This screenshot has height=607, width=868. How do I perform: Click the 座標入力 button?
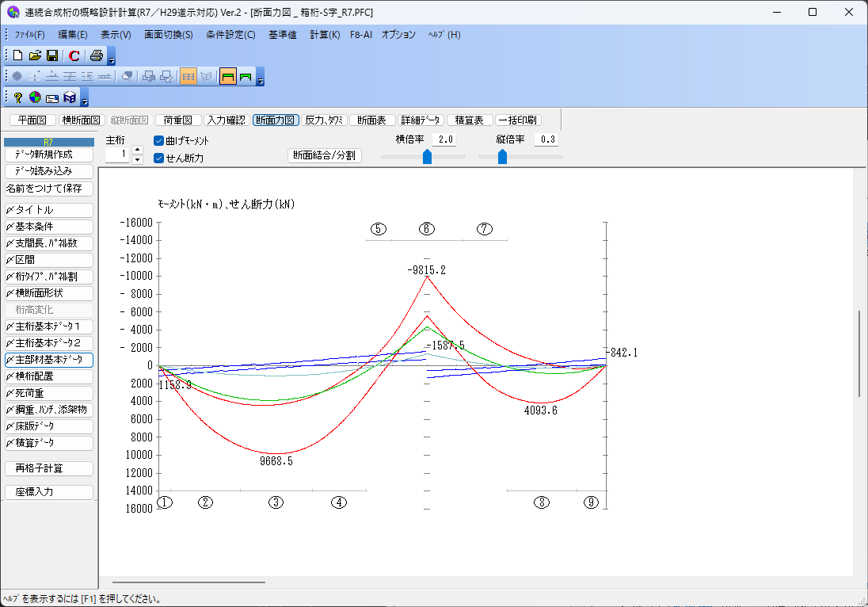(49, 492)
